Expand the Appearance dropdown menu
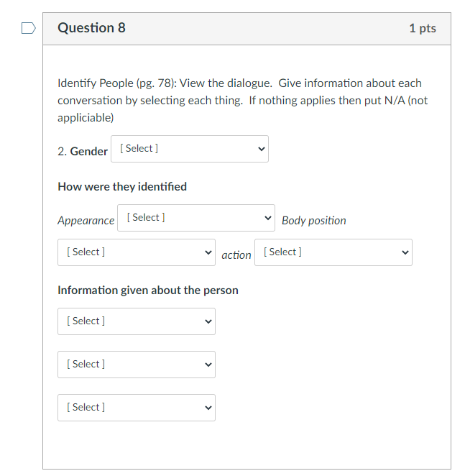Viewport: 465px width, 476px height. (x=195, y=218)
